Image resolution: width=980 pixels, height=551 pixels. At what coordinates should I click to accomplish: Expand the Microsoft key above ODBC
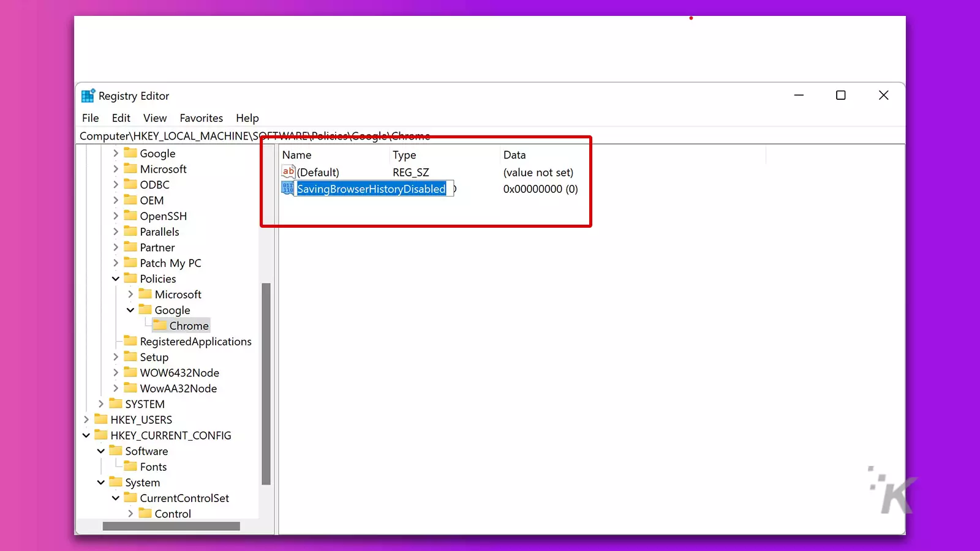pos(116,169)
